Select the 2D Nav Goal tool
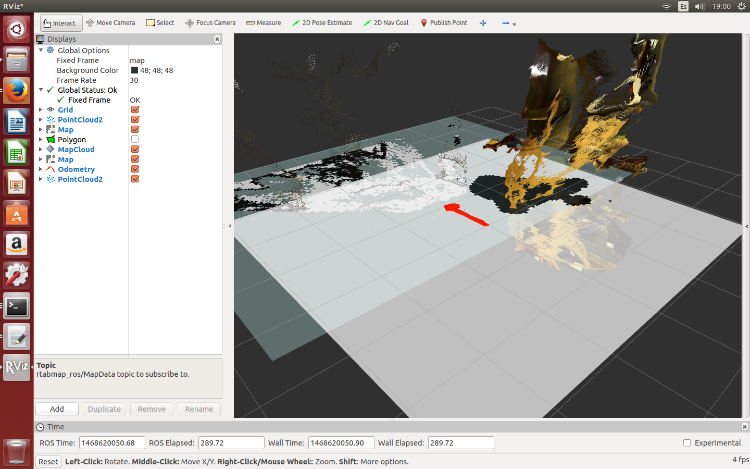 coord(389,22)
